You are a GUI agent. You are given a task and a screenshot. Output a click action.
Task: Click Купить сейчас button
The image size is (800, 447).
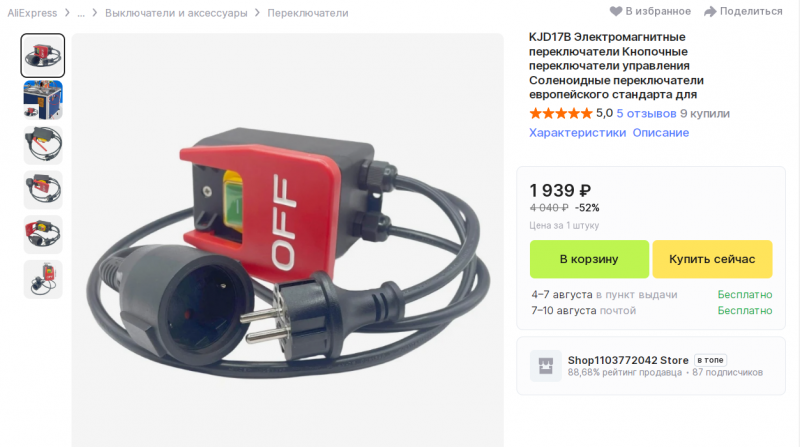[x=712, y=259]
